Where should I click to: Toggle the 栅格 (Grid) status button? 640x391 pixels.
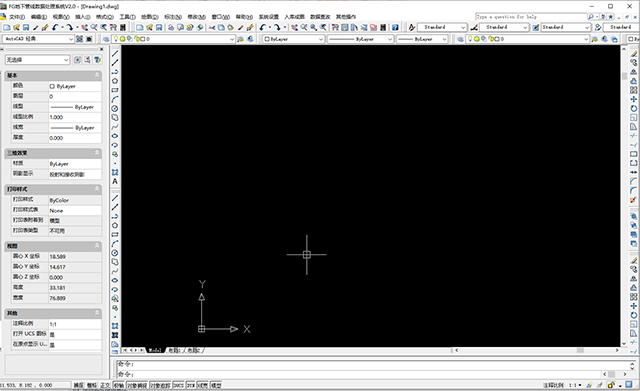[x=92, y=385]
